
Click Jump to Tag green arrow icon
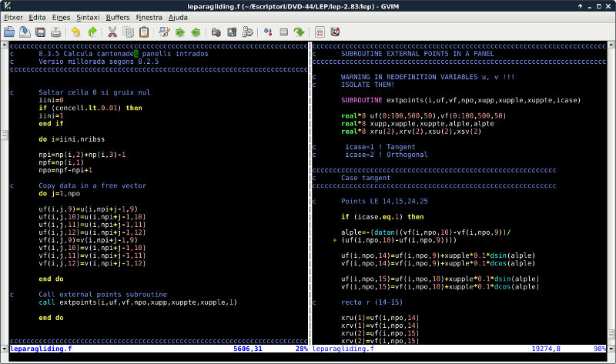(300, 32)
